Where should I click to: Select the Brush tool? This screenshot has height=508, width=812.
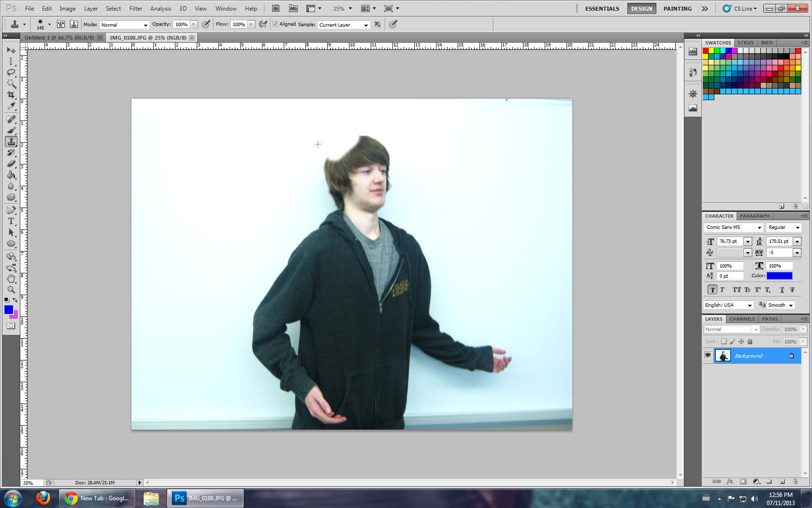pos(11,130)
